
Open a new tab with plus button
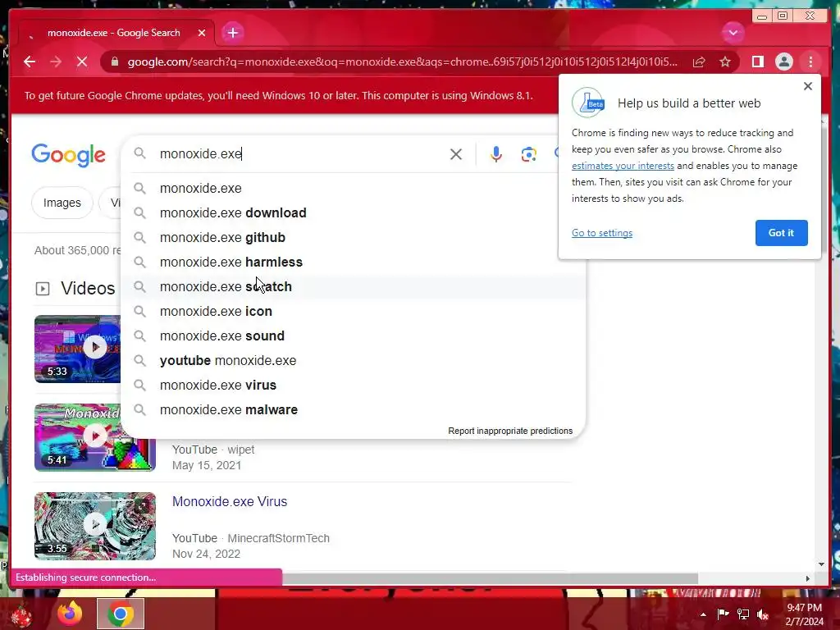(232, 33)
